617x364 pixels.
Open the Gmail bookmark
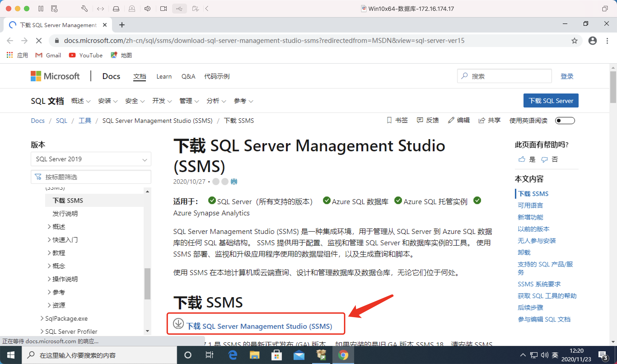click(x=48, y=55)
